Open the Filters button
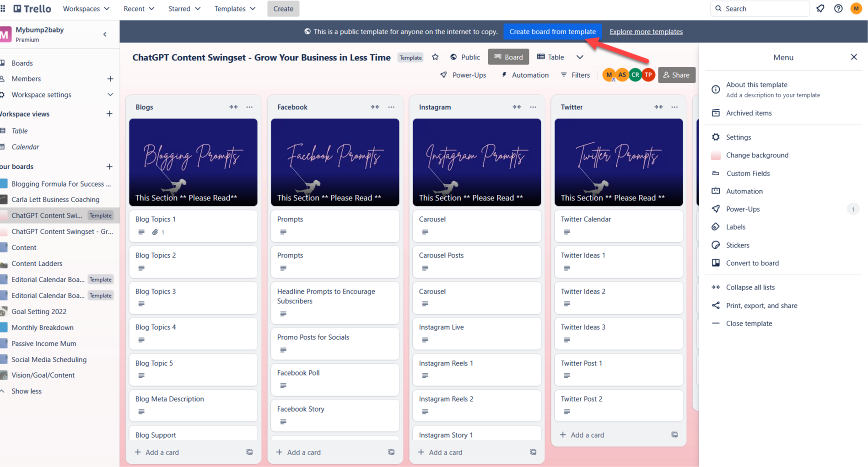Image resolution: width=868 pixels, height=467 pixels. 576,75
